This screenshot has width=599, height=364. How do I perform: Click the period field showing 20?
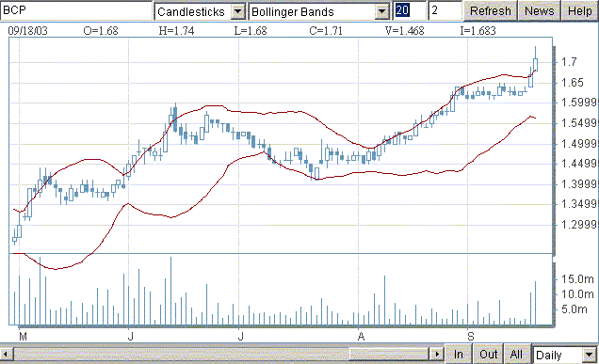pyautogui.click(x=410, y=10)
